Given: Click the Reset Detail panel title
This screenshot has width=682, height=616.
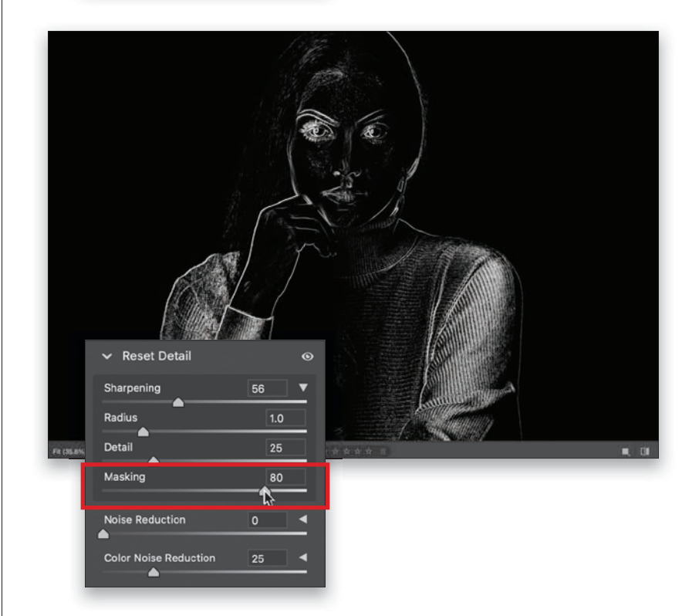Looking at the screenshot, I should (157, 357).
